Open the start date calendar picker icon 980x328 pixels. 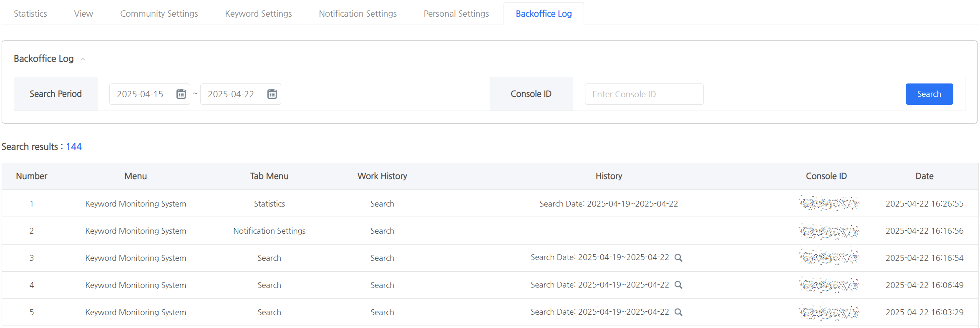[x=181, y=94]
